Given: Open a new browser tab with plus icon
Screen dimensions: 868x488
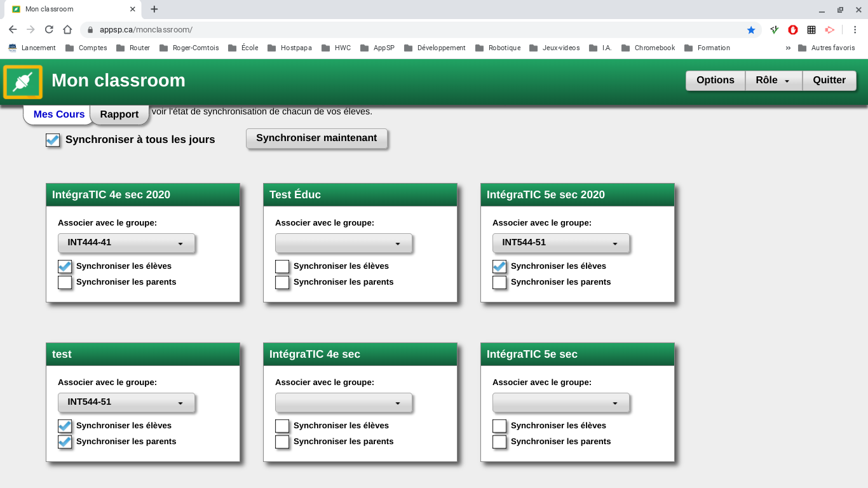Looking at the screenshot, I should click(x=154, y=10).
